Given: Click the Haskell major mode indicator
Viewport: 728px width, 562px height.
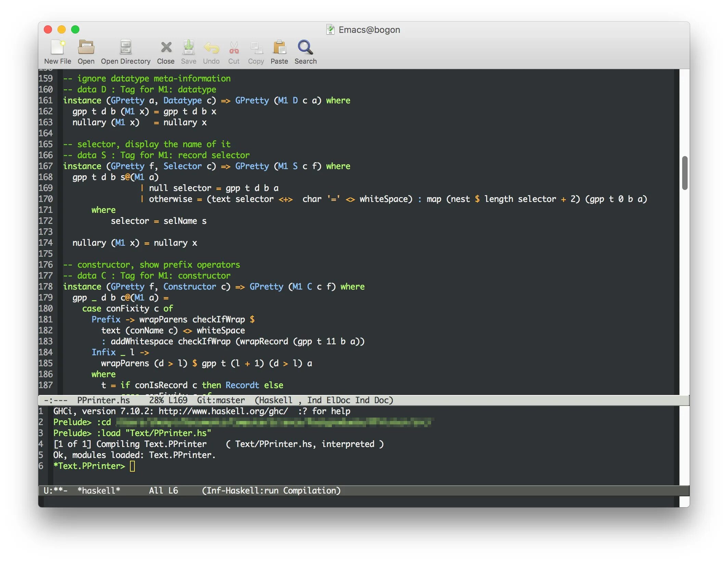Looking at the screenshot, I should [x=276, y=400].
